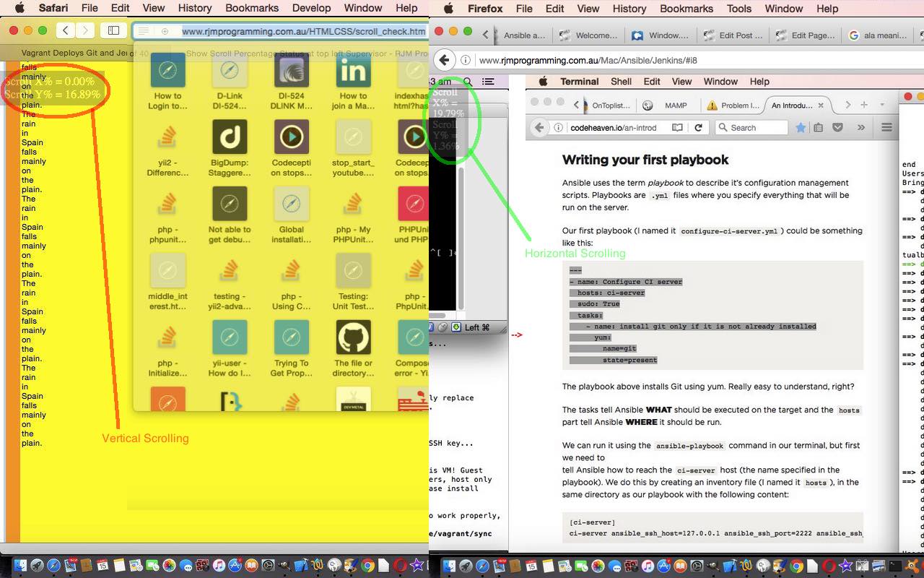Open Safari's History menu
This screenshot has width=924, height=578.
click(x=195, y=8)
